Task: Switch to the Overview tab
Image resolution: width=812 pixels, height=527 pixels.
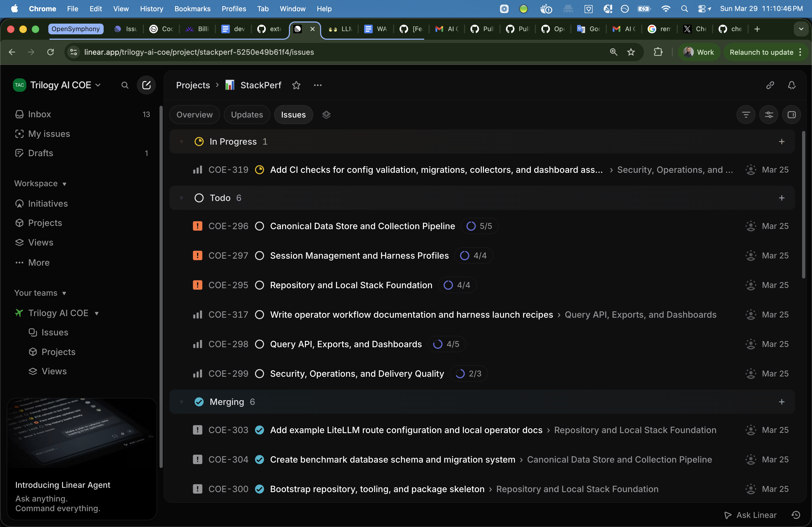Action: tap(194, 115)
